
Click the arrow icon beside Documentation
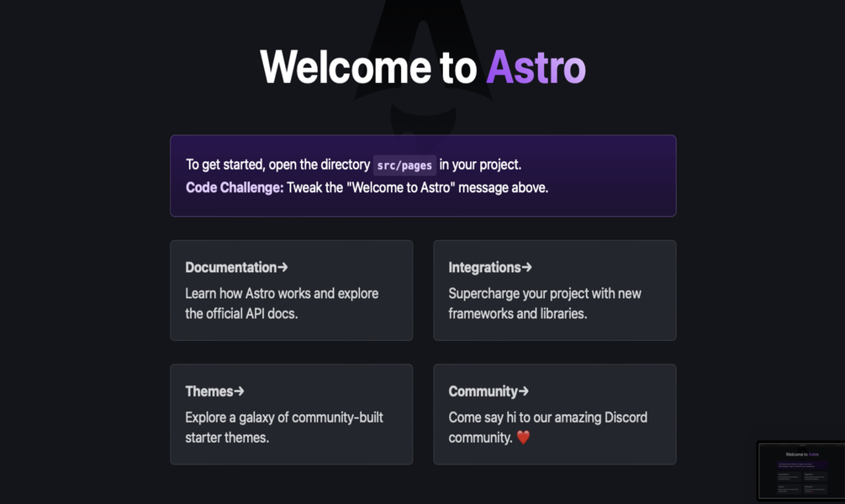point(283,267)
